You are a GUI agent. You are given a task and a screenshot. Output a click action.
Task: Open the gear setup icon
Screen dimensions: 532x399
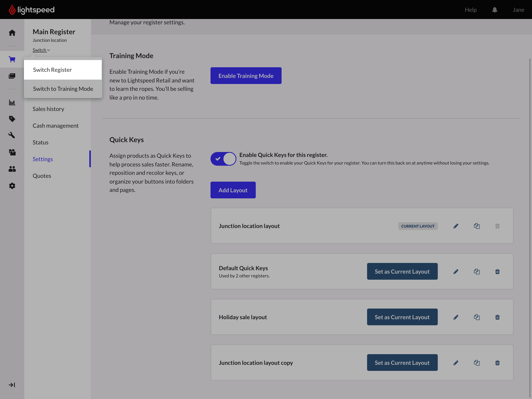[12, 186]
